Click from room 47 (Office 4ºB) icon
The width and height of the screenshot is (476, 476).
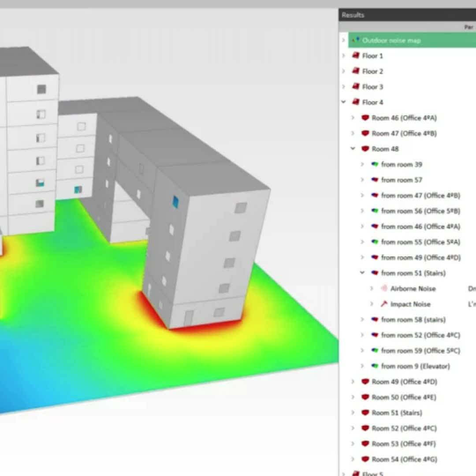[x=375, y=195]
